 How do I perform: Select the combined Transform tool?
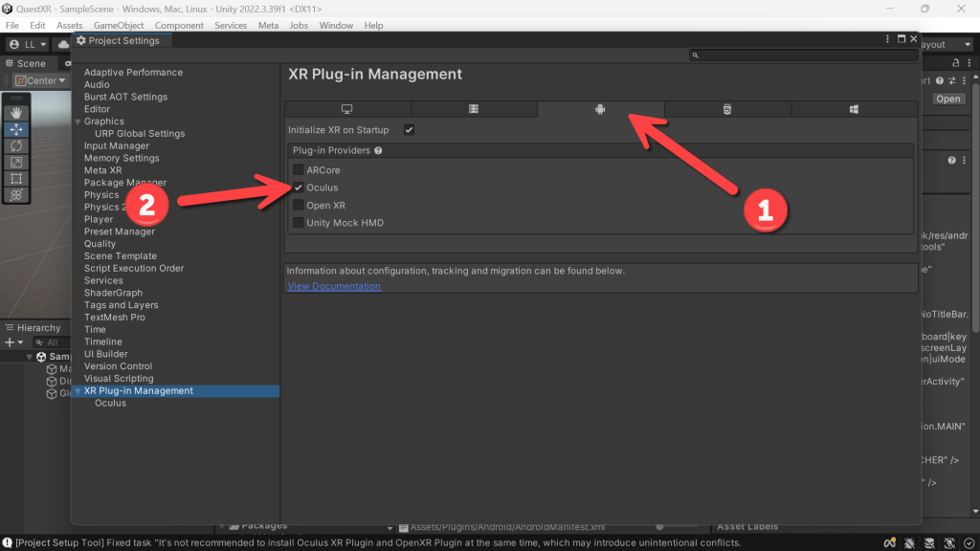tap(16, 195)
